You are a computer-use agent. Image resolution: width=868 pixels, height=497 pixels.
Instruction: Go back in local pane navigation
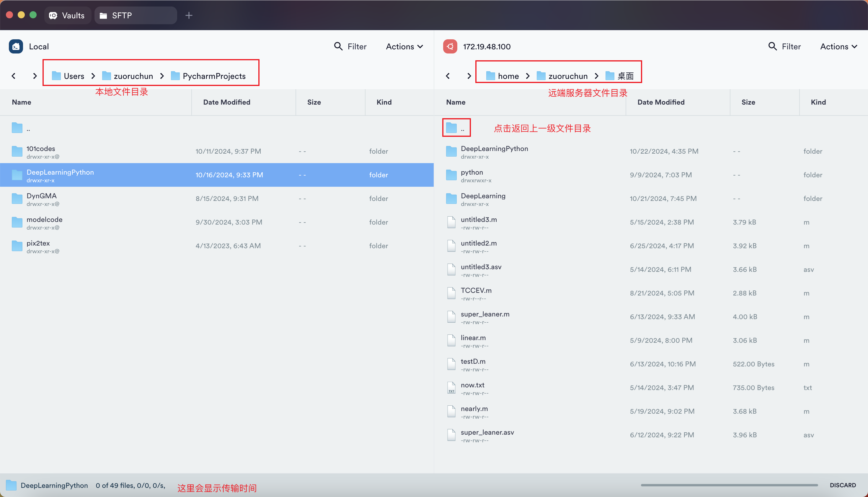coord(14,76)
